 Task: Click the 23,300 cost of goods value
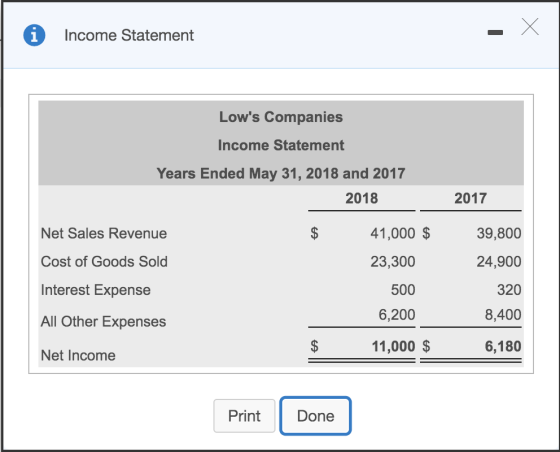pyautogui.click(x=392, y=261)
